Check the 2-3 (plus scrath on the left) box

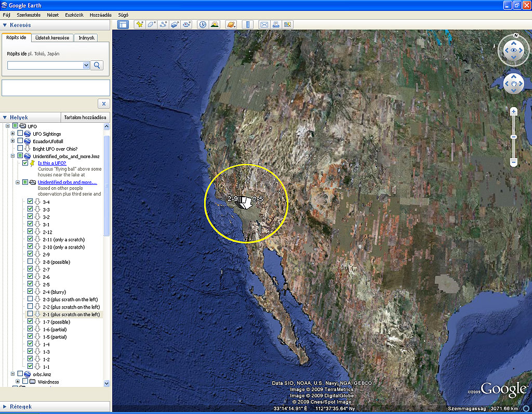point(30,299)
